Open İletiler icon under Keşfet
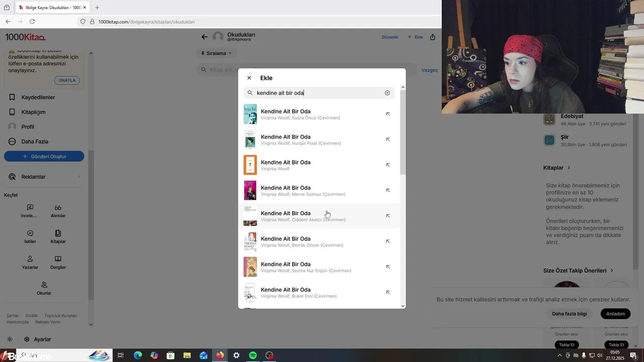Viewport: 644px width, 362px height. [x=30, y=237]
